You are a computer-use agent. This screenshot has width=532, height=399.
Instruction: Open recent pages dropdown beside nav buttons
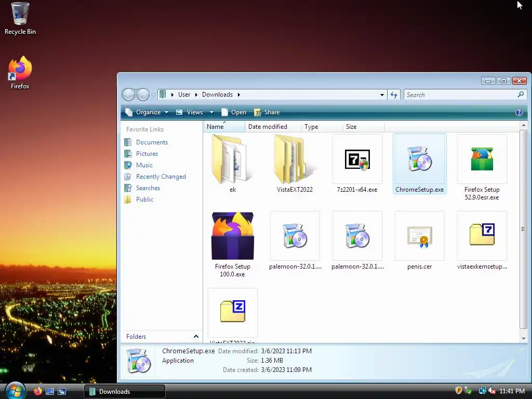[153, 95]
